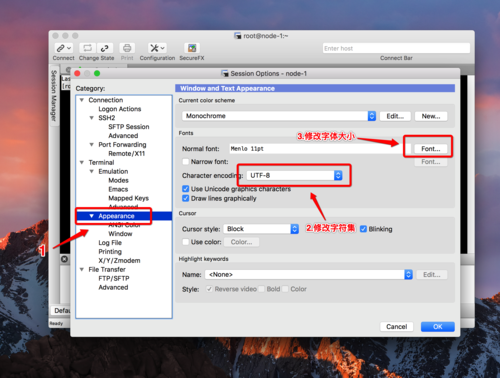Click the gray X icon below terminal
This screenshot has height=378, width=500.
(65, 259)
